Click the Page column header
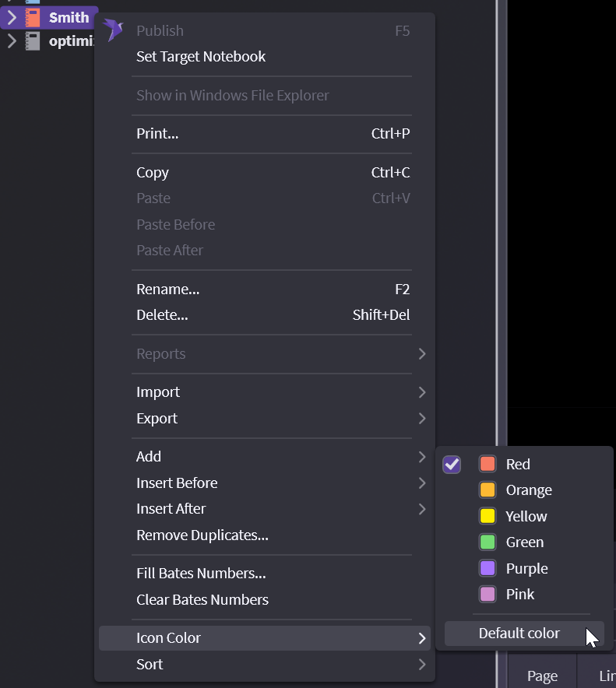The height and width of the screenshot is (688, 616). click(542, 676)
